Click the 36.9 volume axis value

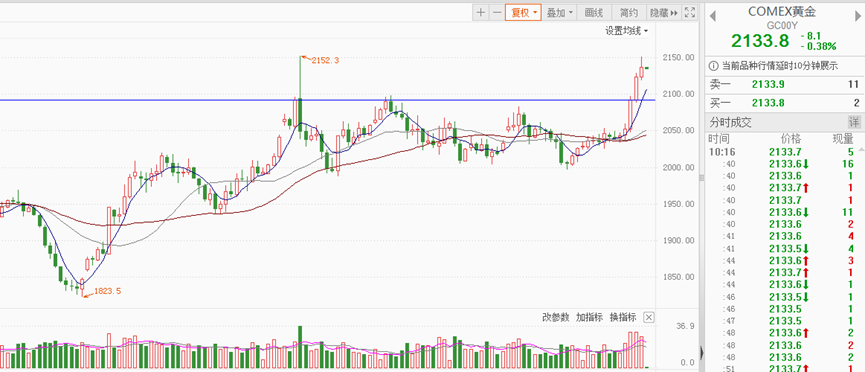686,326
